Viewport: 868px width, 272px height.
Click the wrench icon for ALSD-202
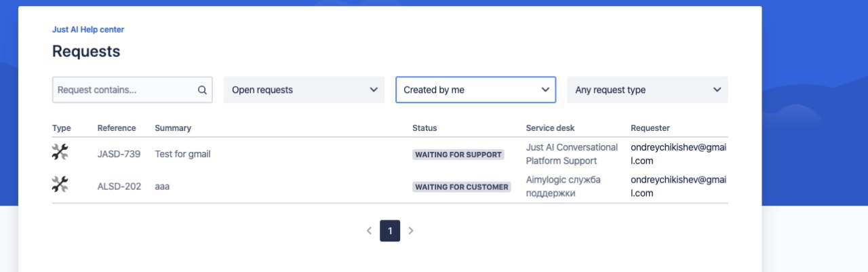(60, 184)
